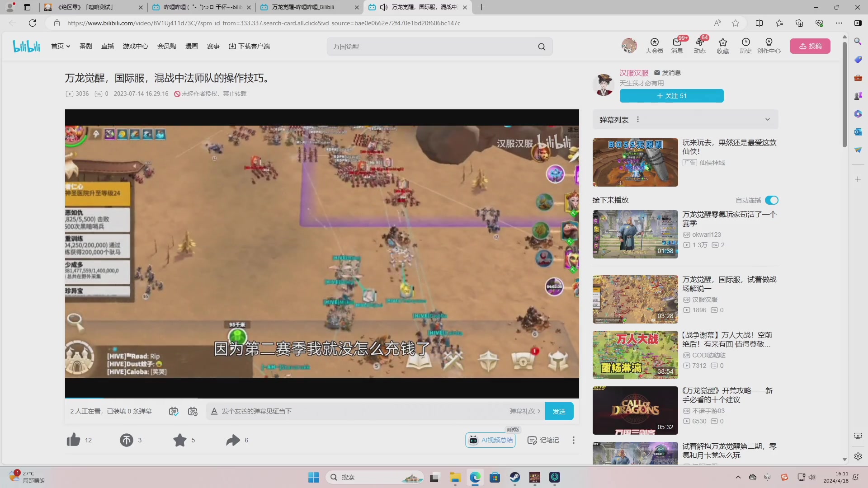The image size is (868, 488).
Task: Open the Call of Dragons video thumbnail
Action: tap(635, 410)
